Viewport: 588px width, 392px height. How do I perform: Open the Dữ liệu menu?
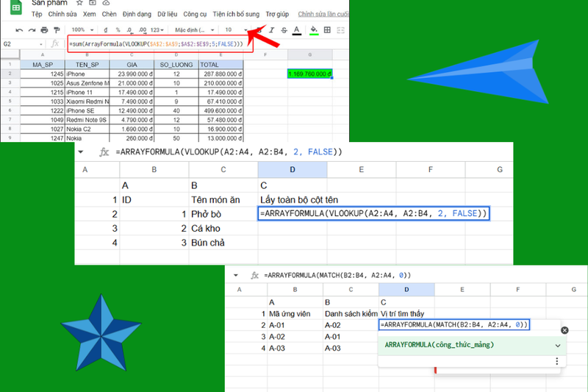click(168, 14)
